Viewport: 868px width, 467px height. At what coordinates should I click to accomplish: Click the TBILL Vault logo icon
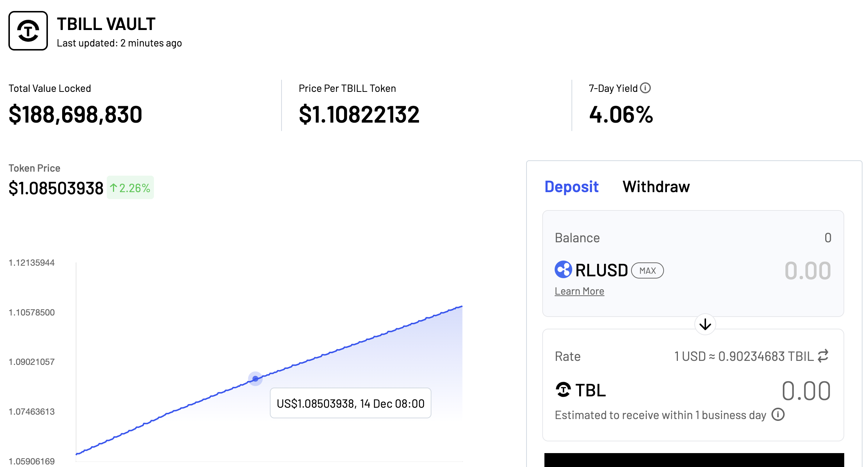pos(28,31)
